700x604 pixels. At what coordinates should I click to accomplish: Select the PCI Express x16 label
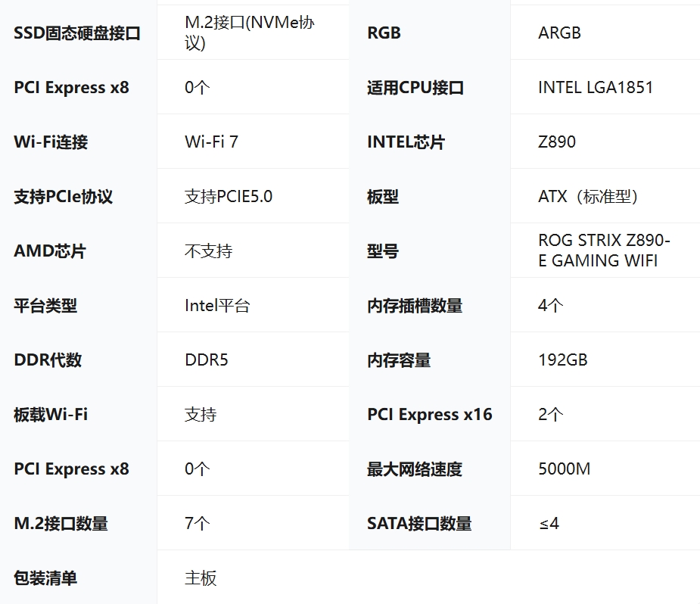430,415
